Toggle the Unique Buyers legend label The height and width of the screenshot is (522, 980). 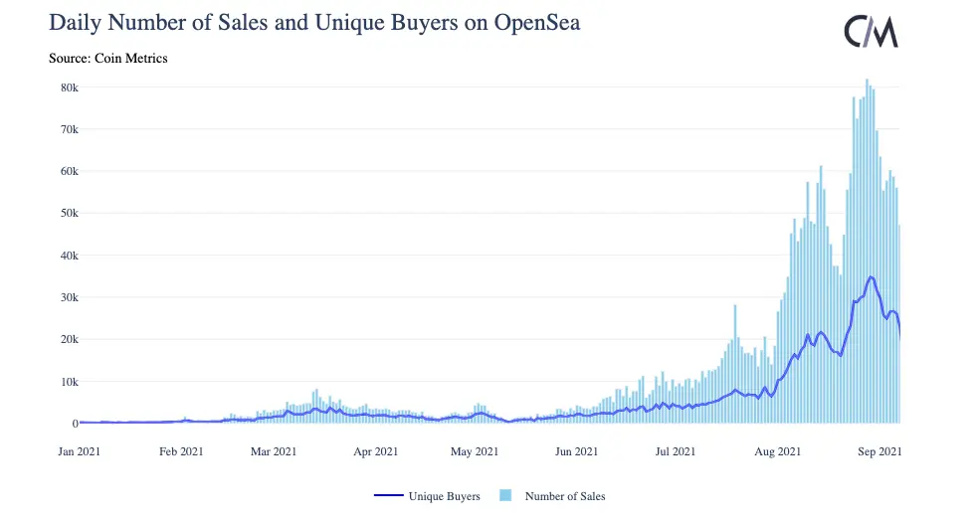point(444,495)
